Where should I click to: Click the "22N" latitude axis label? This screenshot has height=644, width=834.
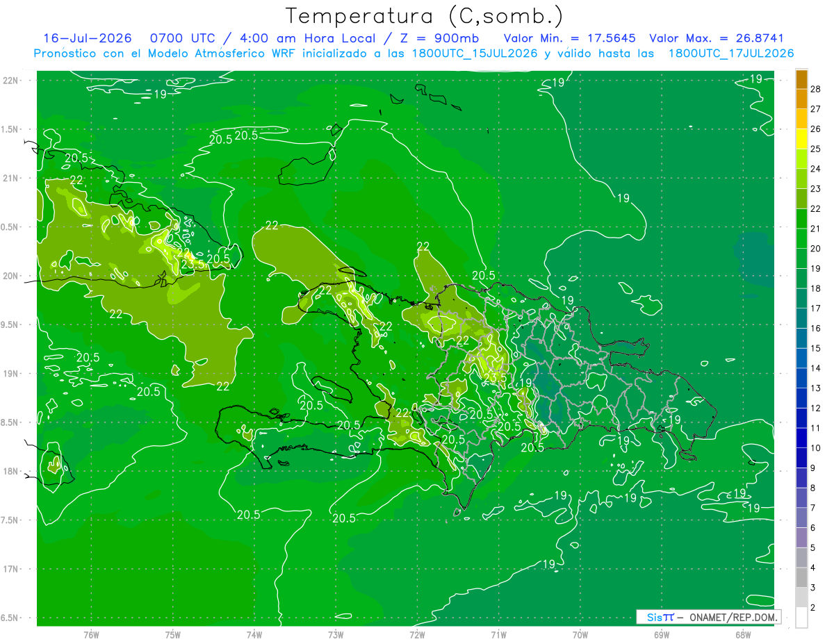[x=11, y=81]
